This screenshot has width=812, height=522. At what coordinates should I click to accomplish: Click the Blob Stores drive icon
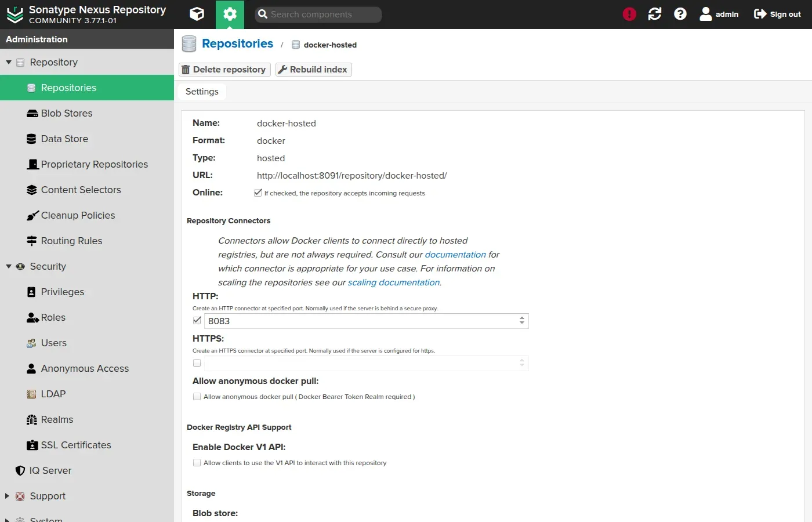(32, 114)
